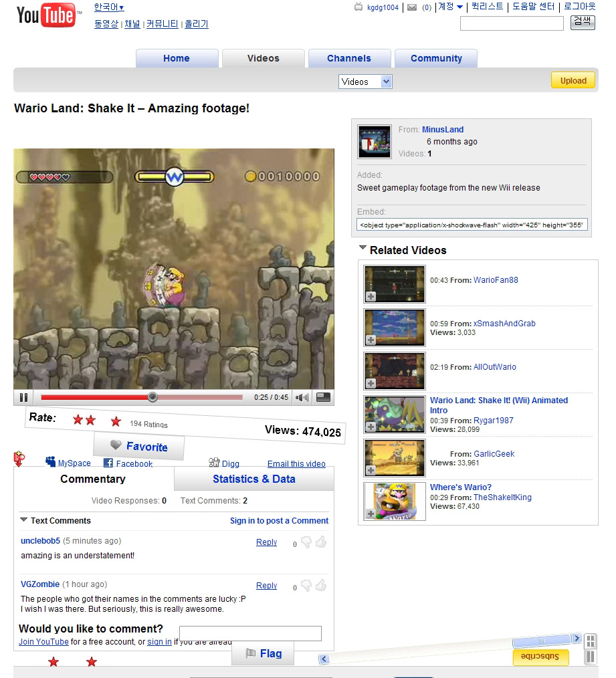The image size is (616, 678).
Task: Click the TV icon next to kgdg1004
Action: [x=358, y=7]
